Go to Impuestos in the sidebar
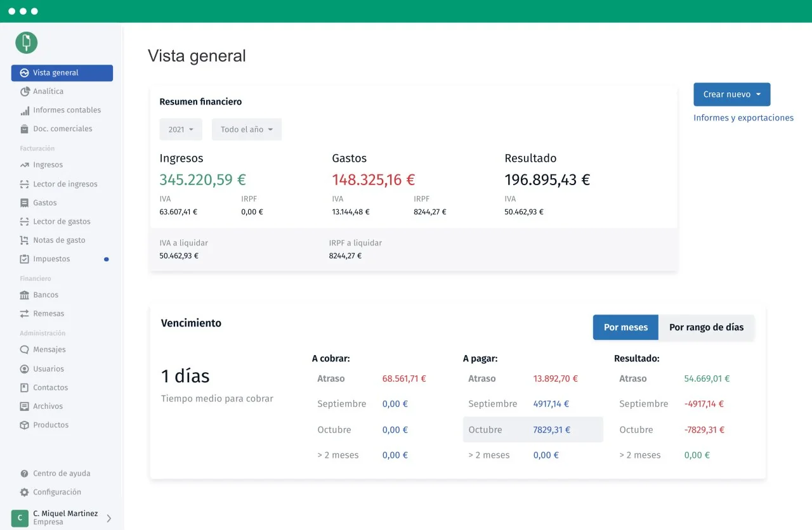 pos(51,259)
